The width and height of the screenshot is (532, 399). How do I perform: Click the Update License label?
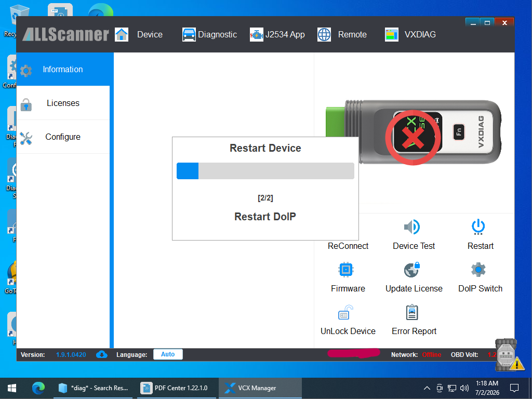[414, 289]
